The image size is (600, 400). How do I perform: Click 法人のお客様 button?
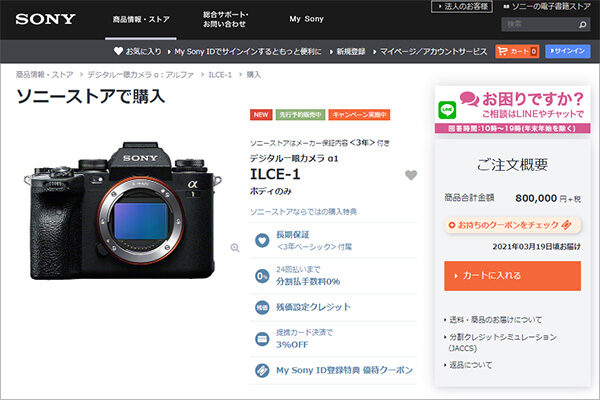point(461,7)
